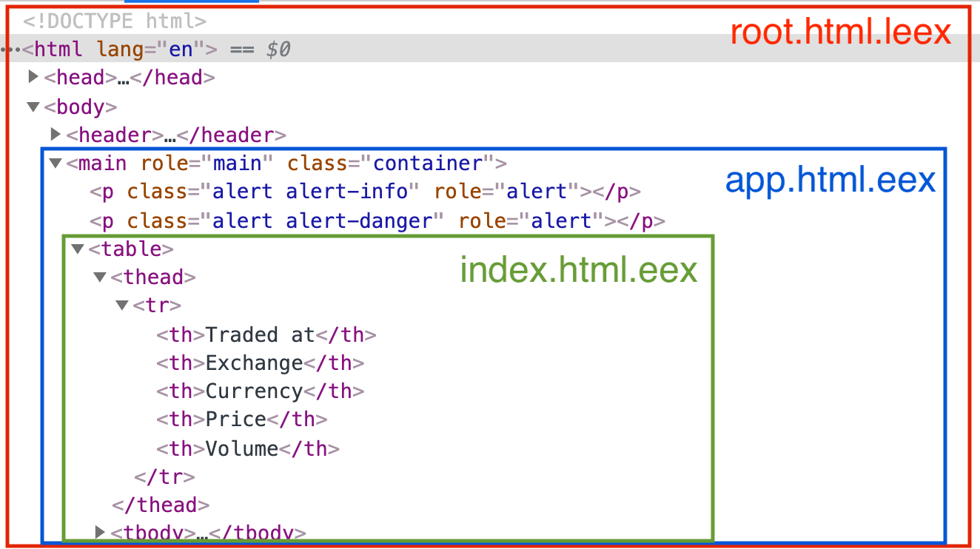The image size is (980, 549).
Task: Collapse the tr row node
Action: (122, 305)
